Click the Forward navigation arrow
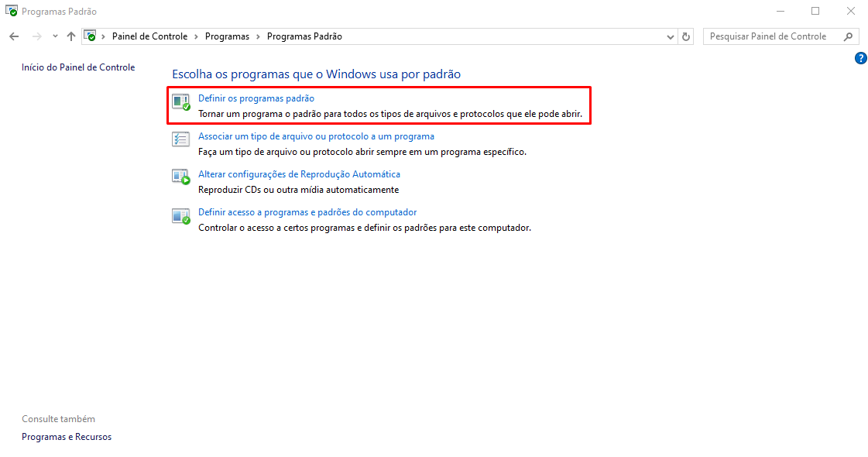Image resolution: width=868 pixels, height=457 pixels. coord(36,36)
